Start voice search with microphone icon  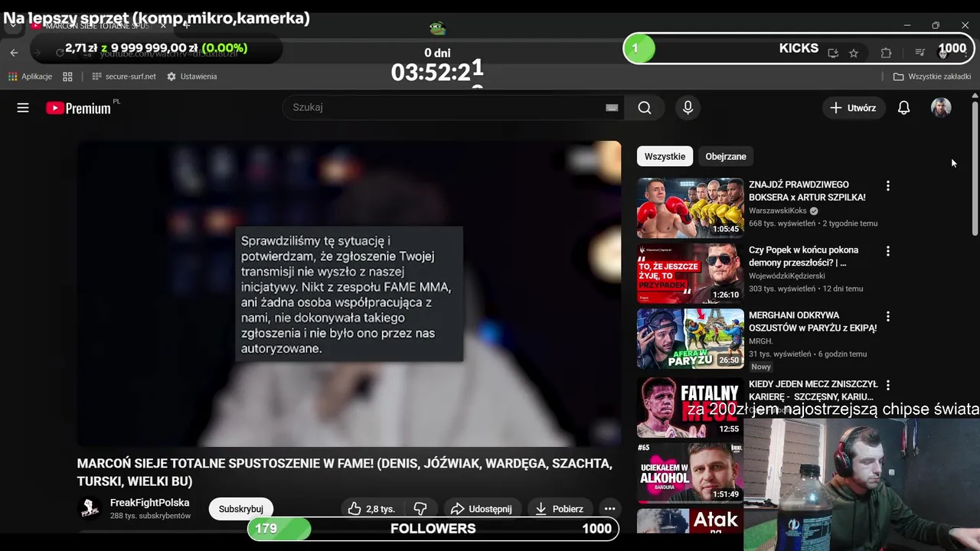[688, 108]
